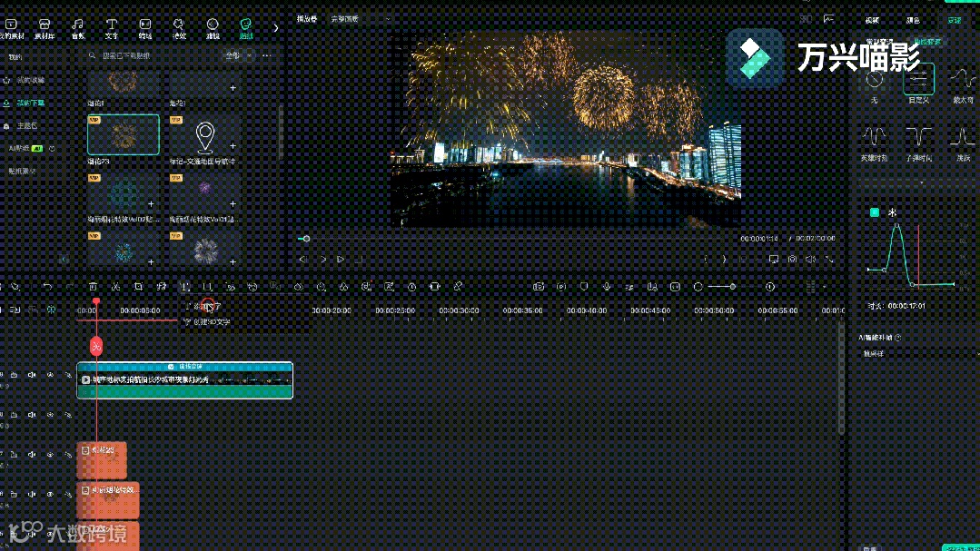Open fullscreen preview with expand icon

click(x=829, y=260)
